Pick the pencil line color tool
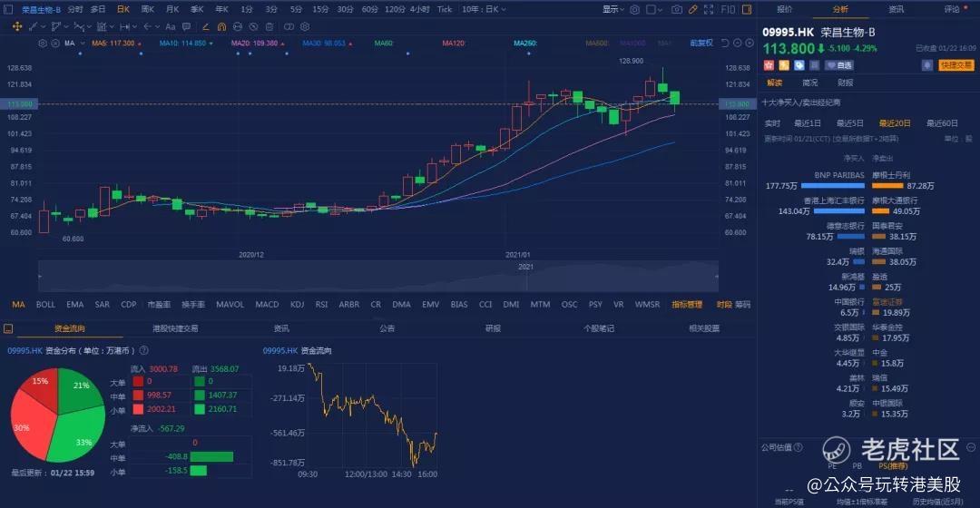Image resolution: width=980 pixels, height=508 pixels. [206, 27]
